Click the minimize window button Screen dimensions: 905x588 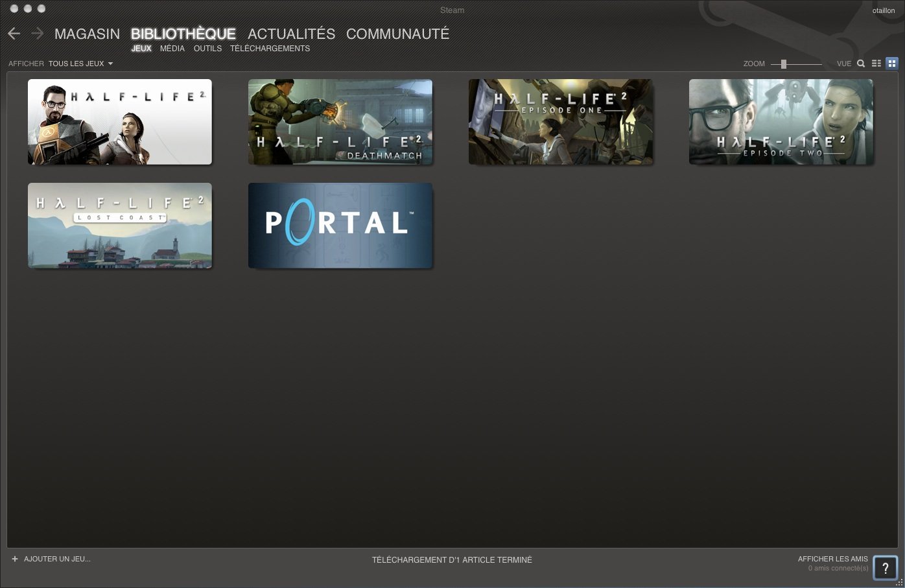(x=27, y=8)
